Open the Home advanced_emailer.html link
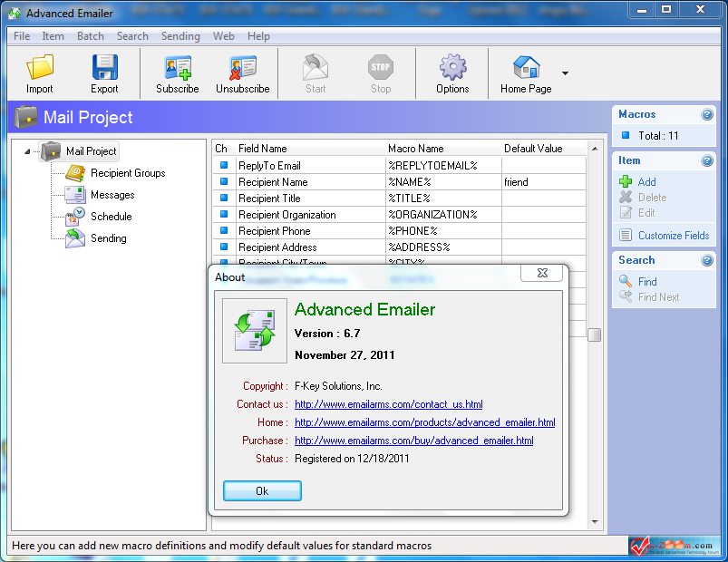This screenshot has height=562, width=728. point(425,422)
